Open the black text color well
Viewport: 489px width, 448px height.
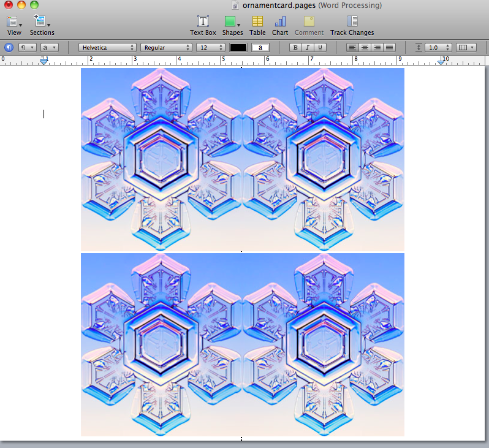pyautogui.click(x=238, y=47)
